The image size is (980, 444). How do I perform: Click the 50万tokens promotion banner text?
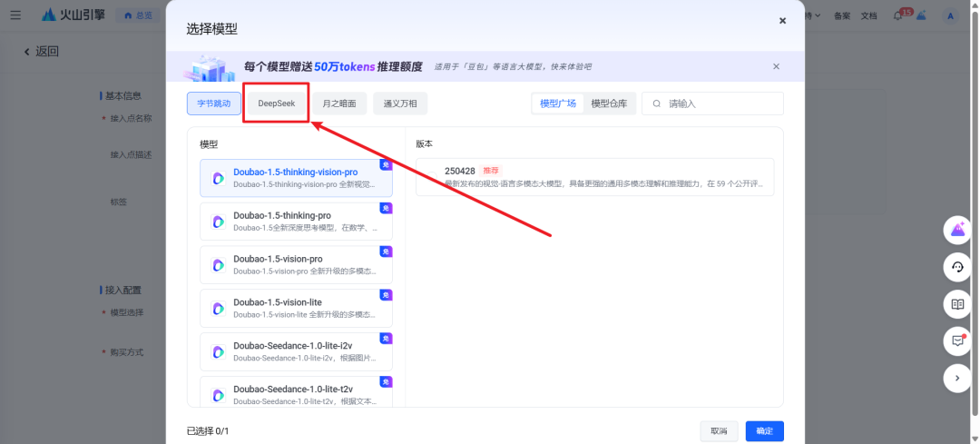(x=333, y=66)
